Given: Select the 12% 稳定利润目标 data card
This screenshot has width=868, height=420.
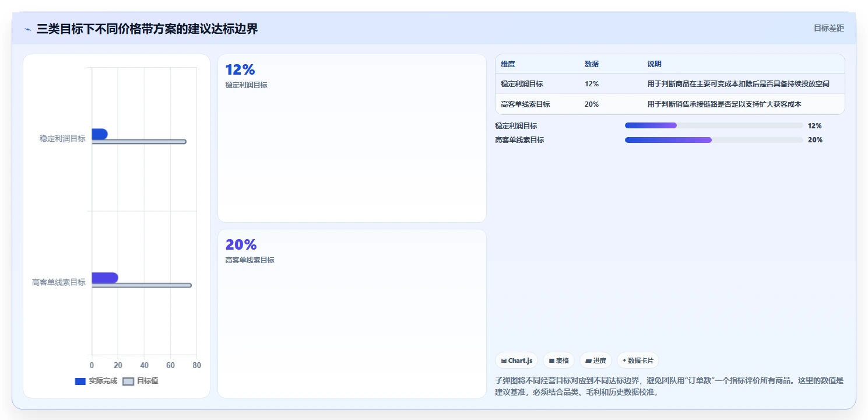Looking at the screenshot, I should point(352,138).
